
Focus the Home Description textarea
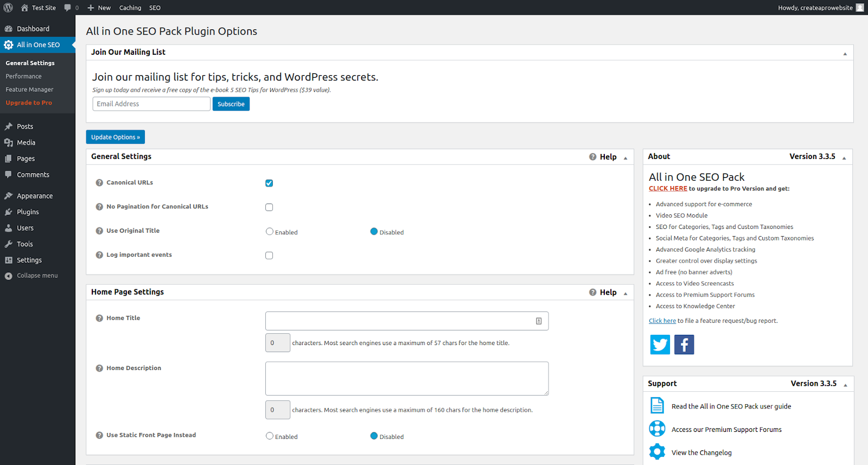tap(407, 379)
